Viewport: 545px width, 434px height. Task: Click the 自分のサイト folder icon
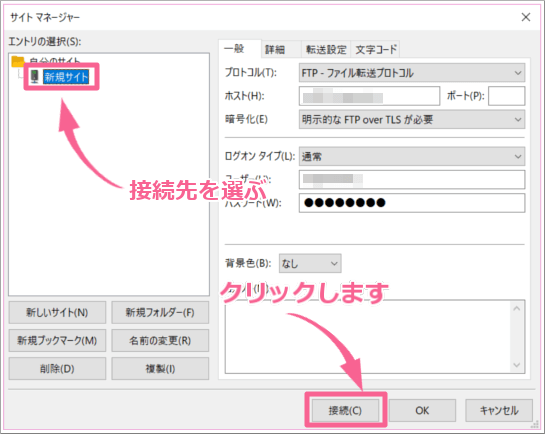click(x=18, y=62)
